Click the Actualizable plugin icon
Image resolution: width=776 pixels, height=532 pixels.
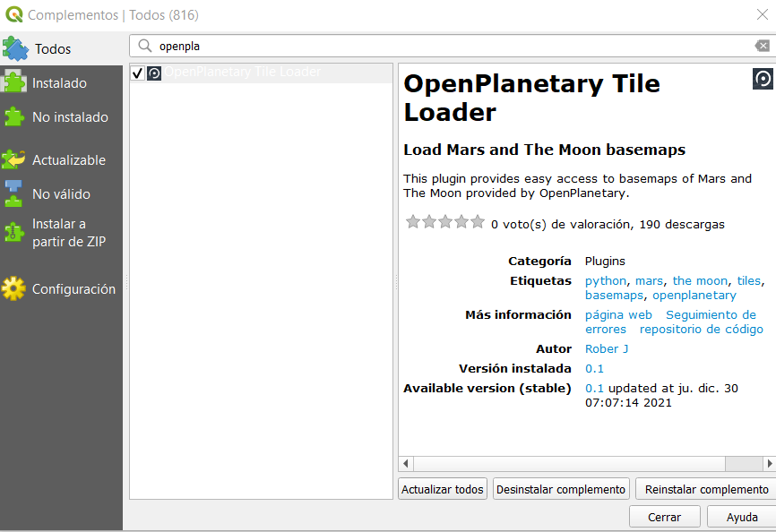pyautogui.click(x=14, y=160)
